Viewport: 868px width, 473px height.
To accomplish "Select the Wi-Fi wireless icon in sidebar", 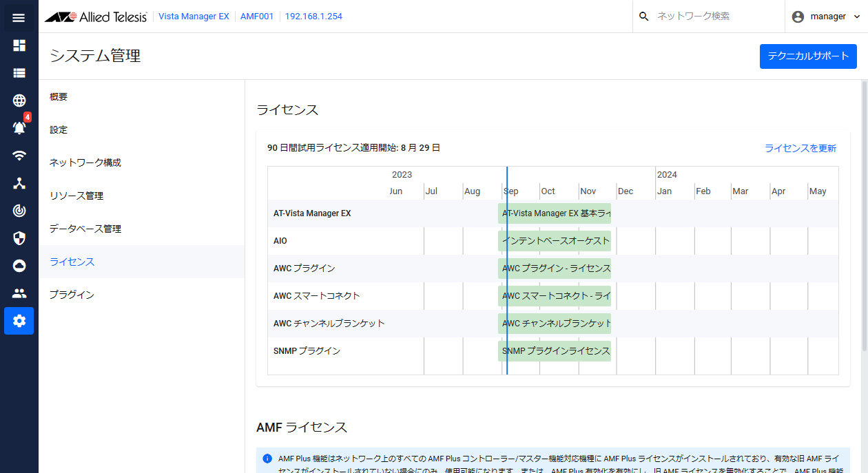I will (x=19, y=156).
